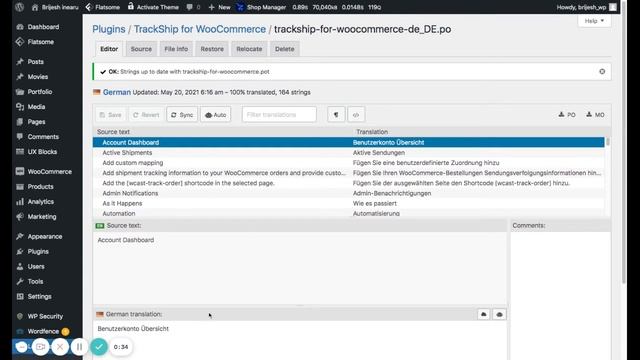640x360 pixels.
Task: Follow the Plugins breadcrumb link
Action: coord(109,29)
